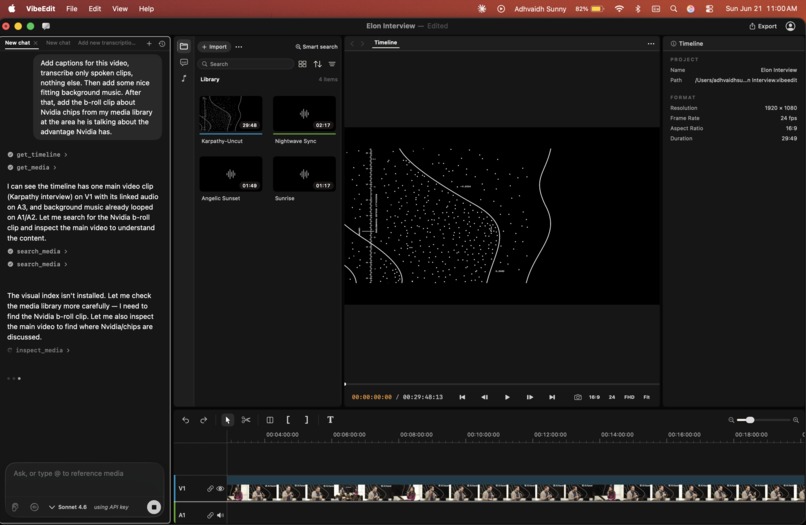Screen dimensions: 806x525
Task: Select the Text T tool
Action: pyautogui.click(x=331, y=420)
